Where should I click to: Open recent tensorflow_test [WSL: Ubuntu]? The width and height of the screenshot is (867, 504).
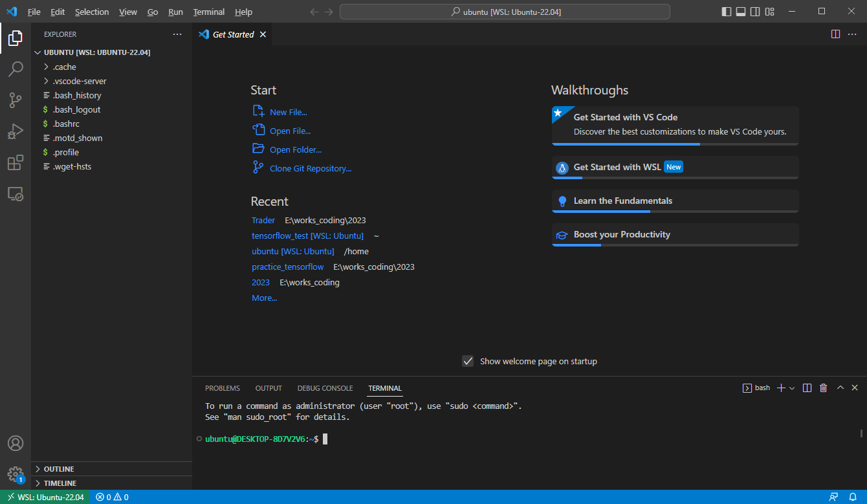(307, 236)
